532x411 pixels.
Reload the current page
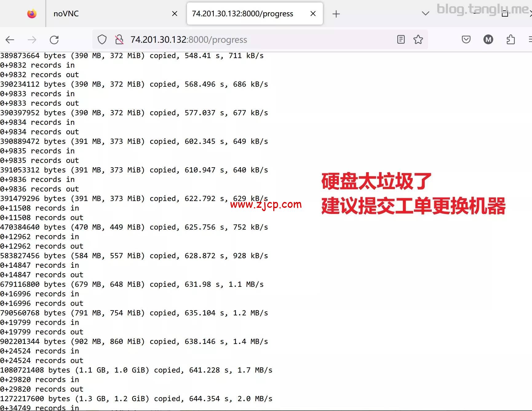coord(54,40)
